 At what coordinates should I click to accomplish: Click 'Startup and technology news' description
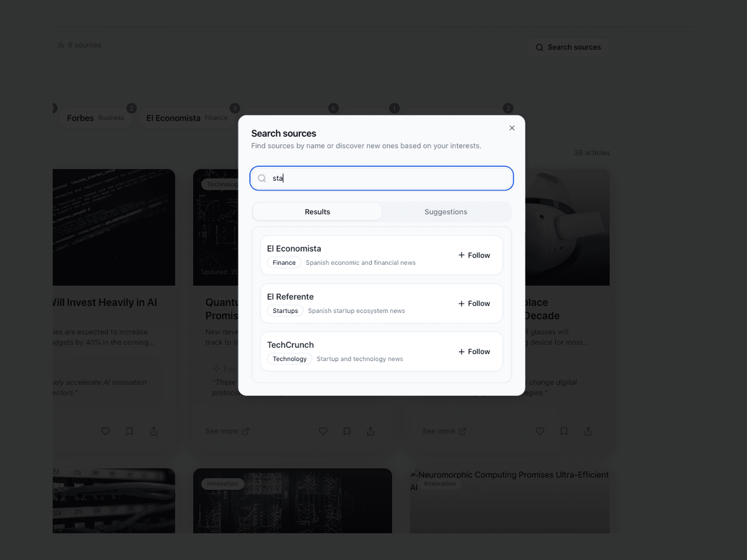(359, 359)
